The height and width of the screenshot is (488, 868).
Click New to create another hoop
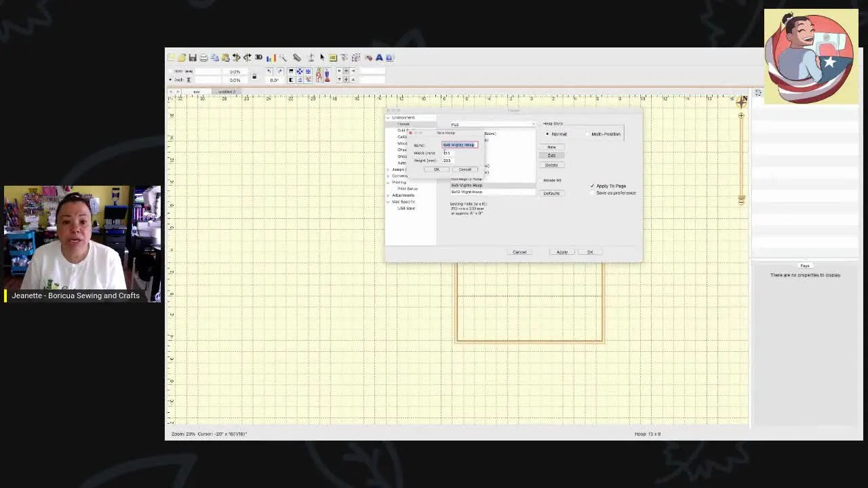(551, 147)
